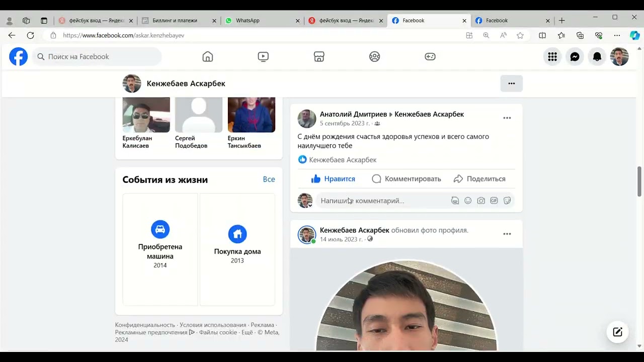Screen dimensions: 644x362
Task: Open options menu of Анатолий Дмитриев post
Action: [507, 118]
